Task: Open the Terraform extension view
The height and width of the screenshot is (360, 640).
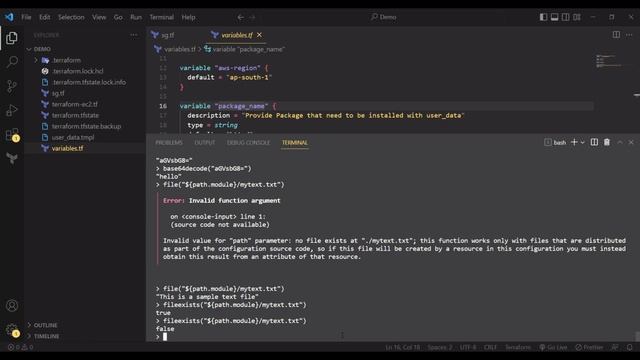Action: (x=12, y=158)
